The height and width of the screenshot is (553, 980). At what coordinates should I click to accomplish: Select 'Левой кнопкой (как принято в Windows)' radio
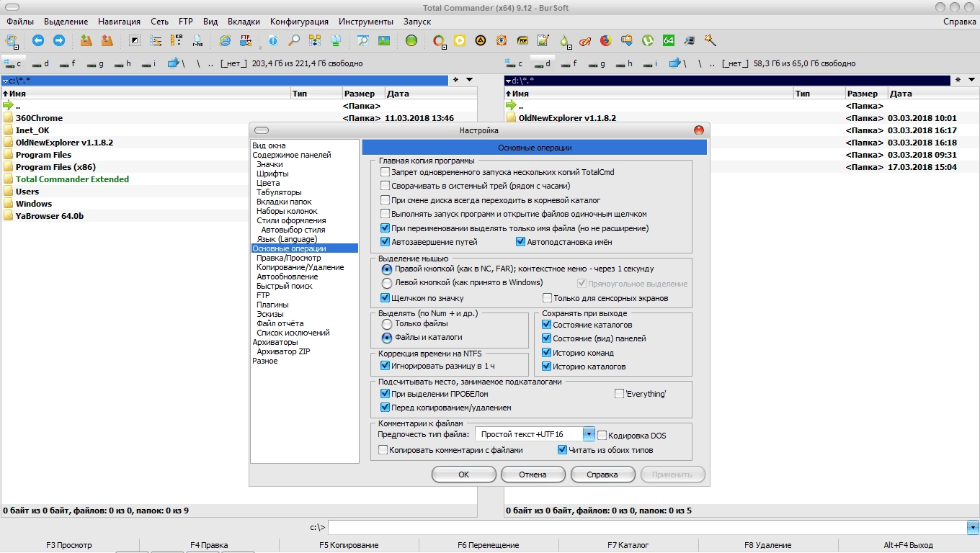click(x=387, y=283)
